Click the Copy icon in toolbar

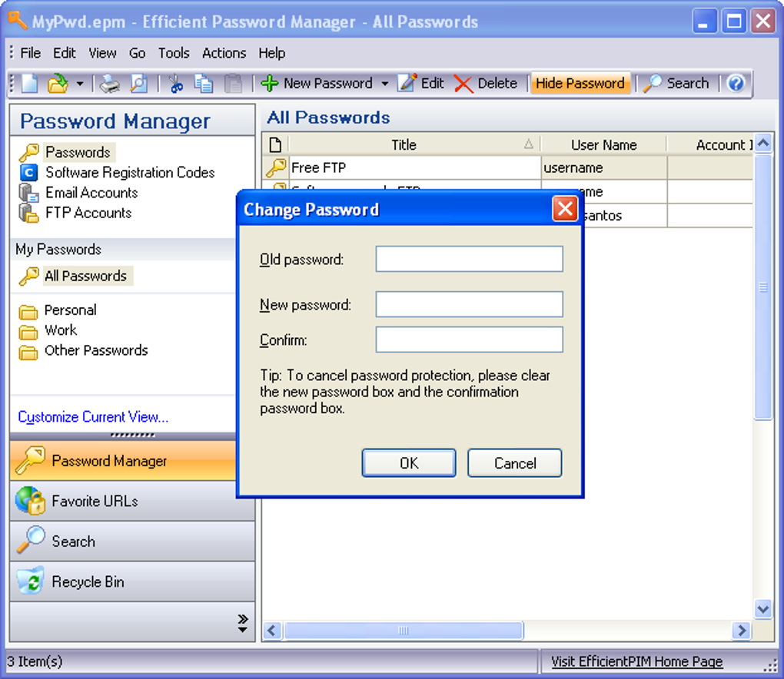(204, 84)
